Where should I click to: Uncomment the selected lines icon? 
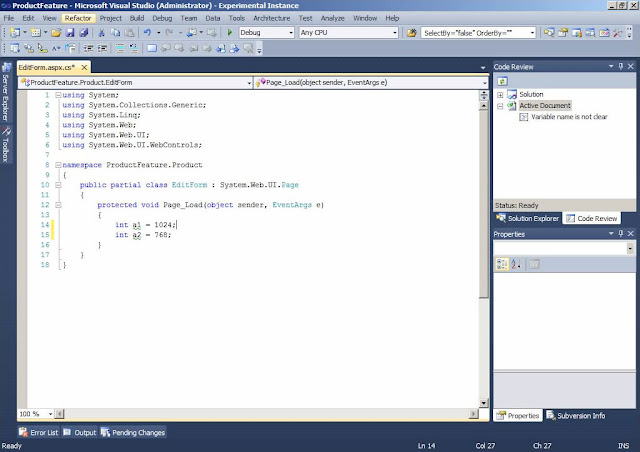coord(134,49)
